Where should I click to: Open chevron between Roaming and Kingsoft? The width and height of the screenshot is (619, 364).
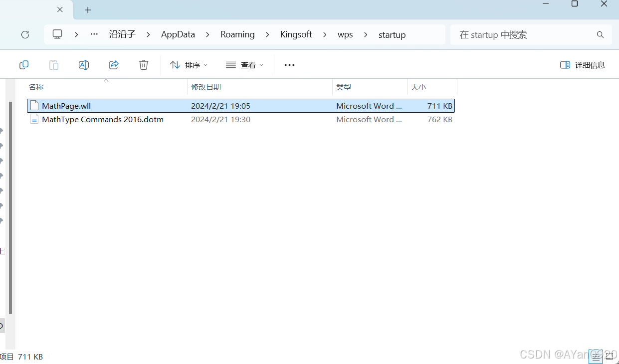[267, 34]
